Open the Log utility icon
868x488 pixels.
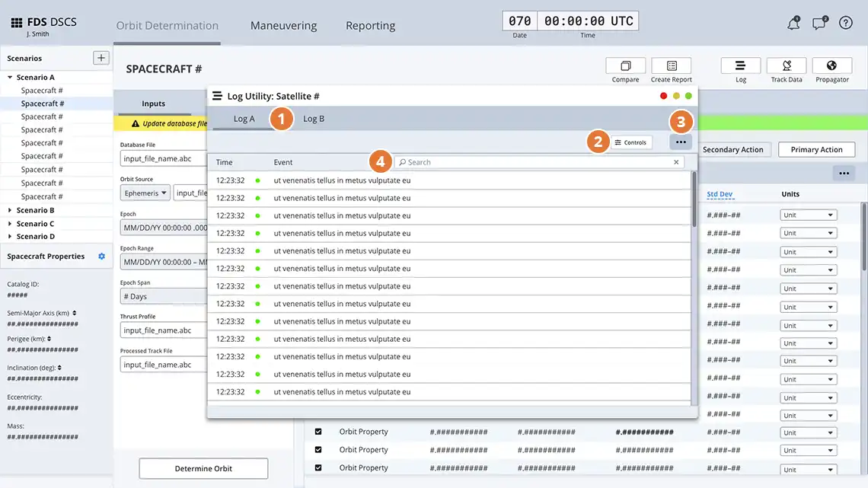(x=740, y=66)
